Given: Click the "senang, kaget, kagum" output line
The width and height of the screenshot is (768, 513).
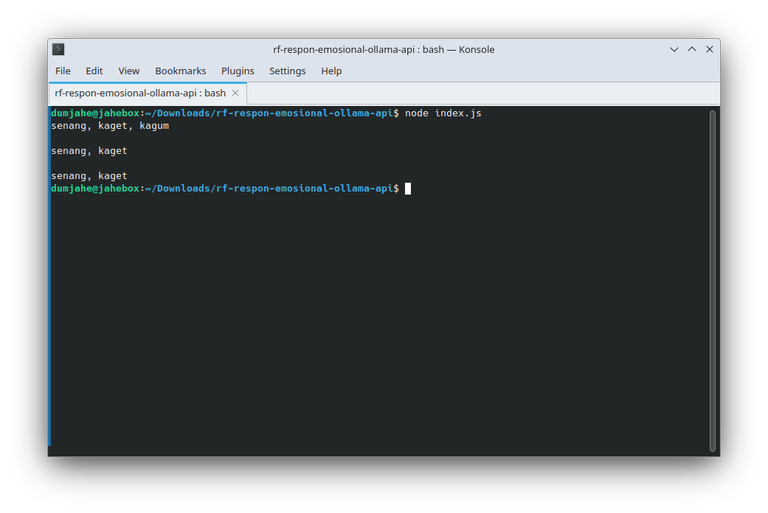Looking at the screenshot, I should point(103,126).
